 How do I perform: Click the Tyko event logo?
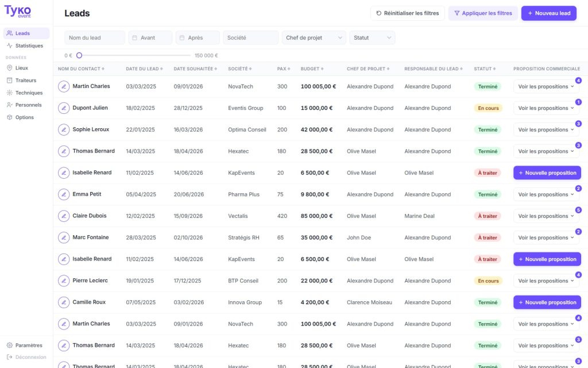tap(18, 11)
